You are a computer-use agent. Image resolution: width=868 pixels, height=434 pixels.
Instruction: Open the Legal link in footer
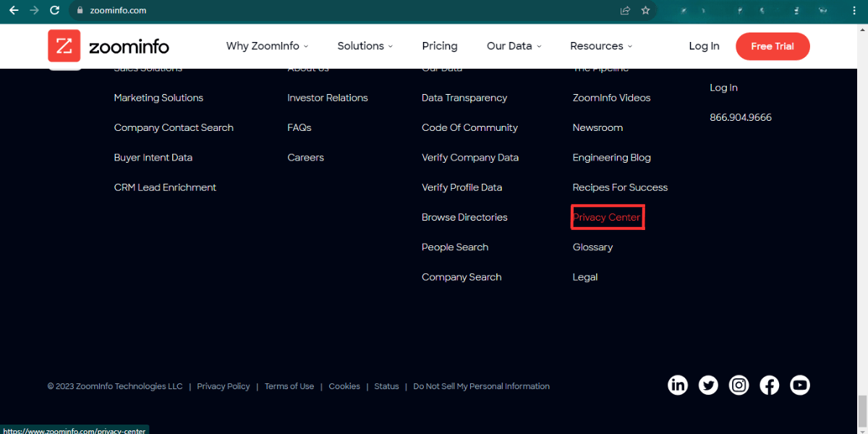(585, 276)
